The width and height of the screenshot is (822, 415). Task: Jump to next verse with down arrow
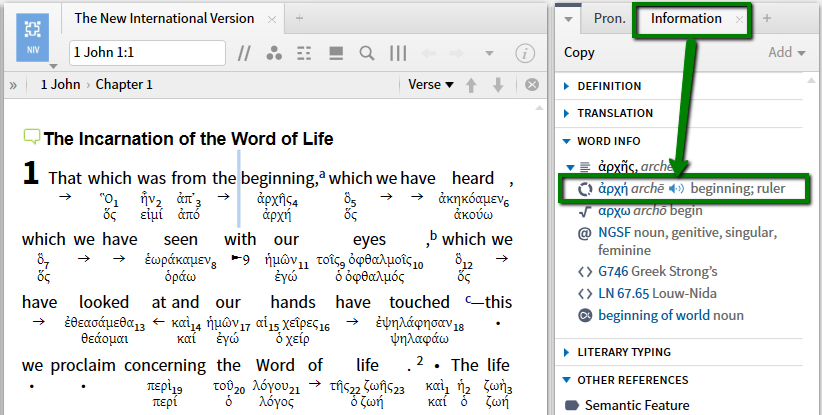(x=498, y=85)
